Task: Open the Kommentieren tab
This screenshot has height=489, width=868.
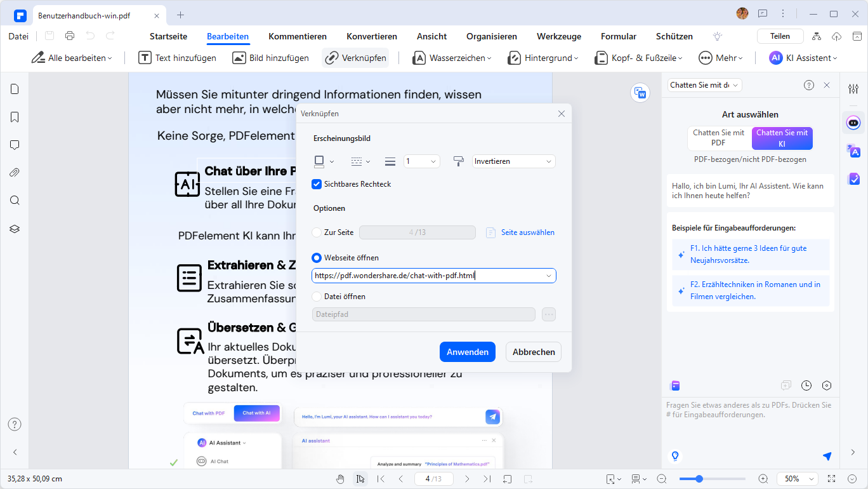Action: click(x=298, y=36)
